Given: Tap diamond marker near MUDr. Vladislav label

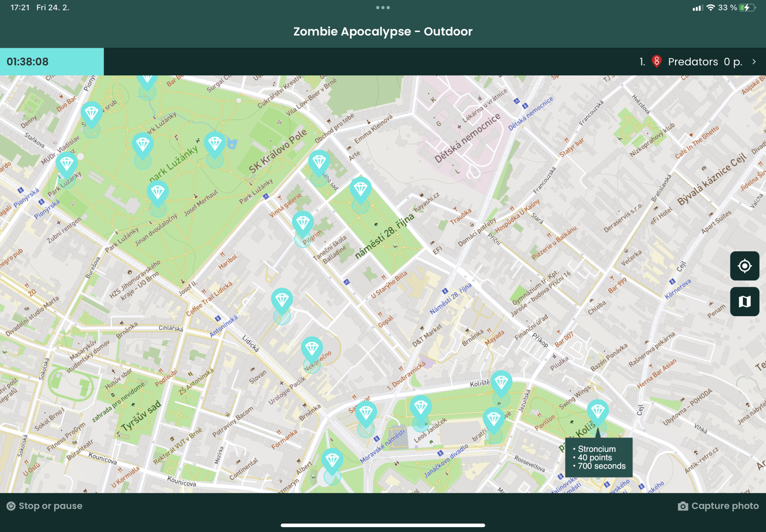Looking at the screenshot, I should point(67,164).
